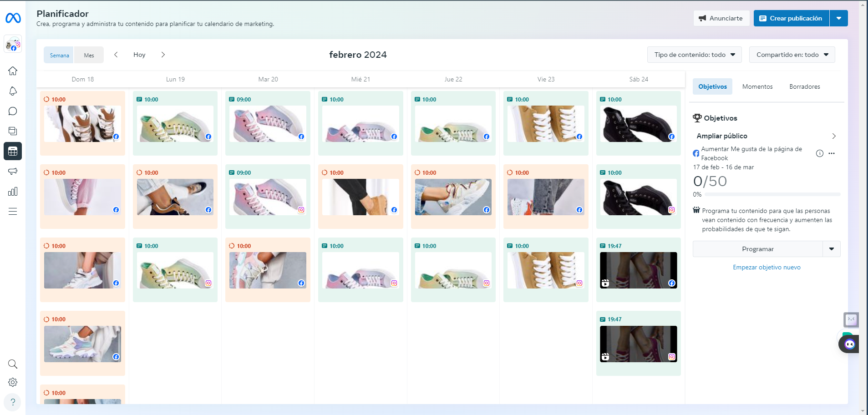This screenshot has height=415, width=868.
Task: Open Vie 23 first 10:00 tan sneakers thumbnail
Action: coord(546,124)
